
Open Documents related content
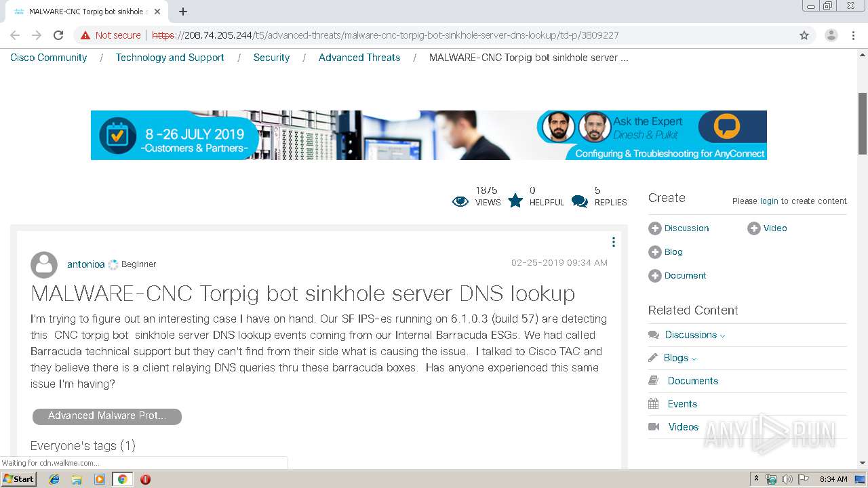tap(692, 381)
